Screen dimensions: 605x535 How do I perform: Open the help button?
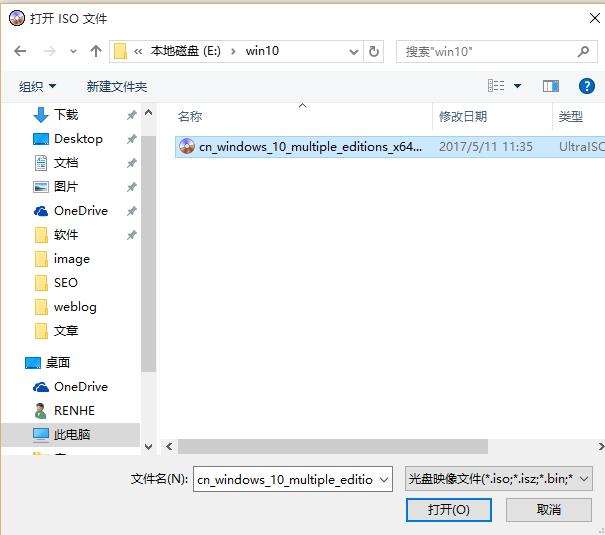coord(586,86)
